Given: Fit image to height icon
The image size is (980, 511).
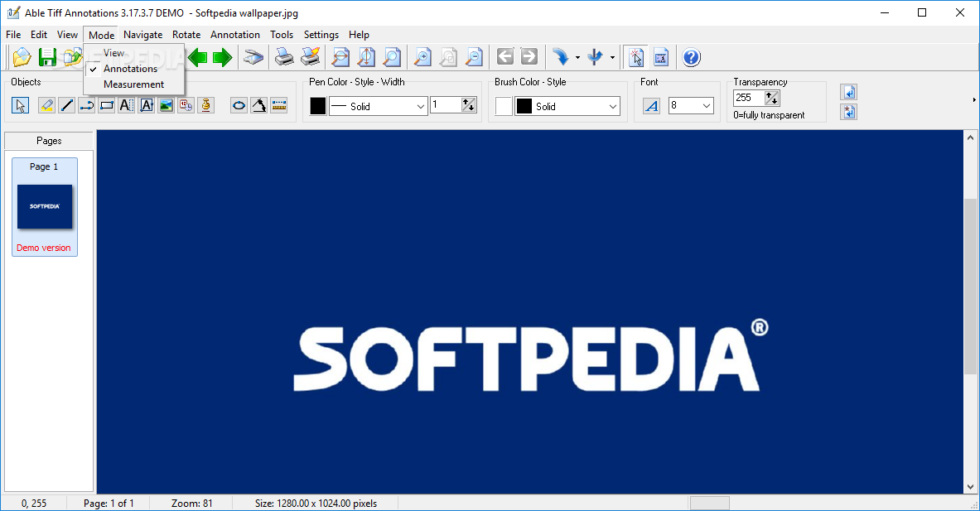Looking at the screenshot, I should [366, 57].
